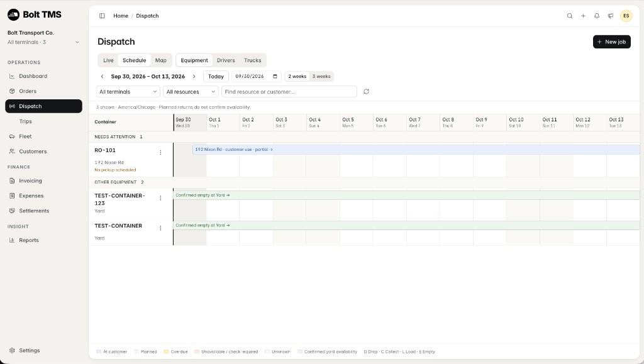The width and height of the screenshot is (644, 364).
Task: Go to next date range arrow
Action: (x=194, y=76)
